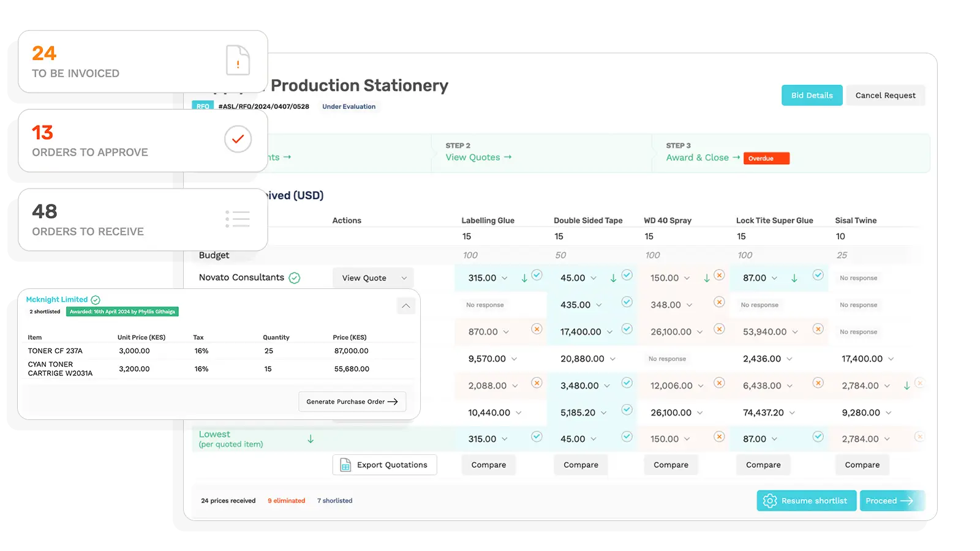
Task: Click the gear icon on Resume shortlist button
Action: (x=770, y=500)
